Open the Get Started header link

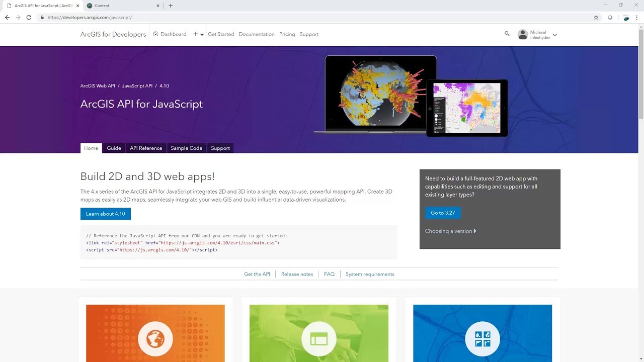pos(221,34)
